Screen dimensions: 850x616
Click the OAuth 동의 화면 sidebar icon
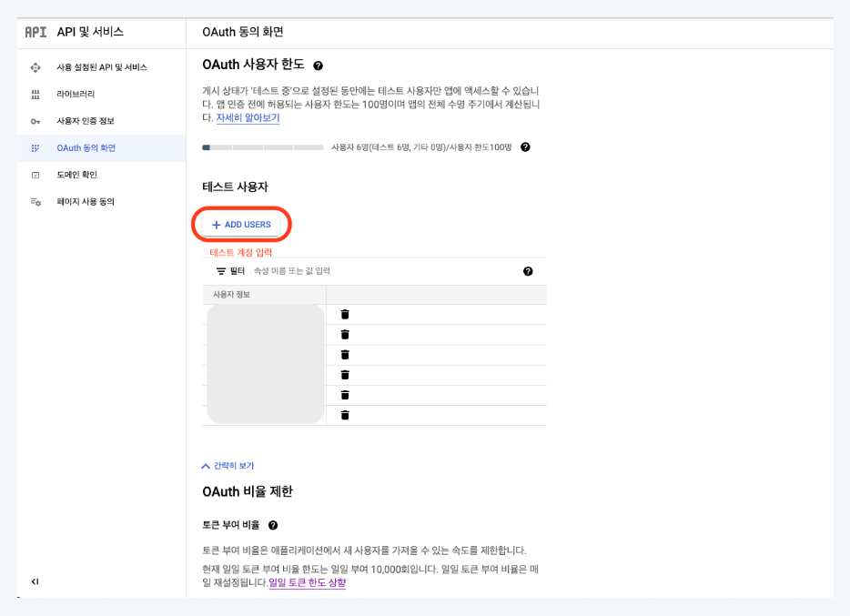[x=35, y=147]
